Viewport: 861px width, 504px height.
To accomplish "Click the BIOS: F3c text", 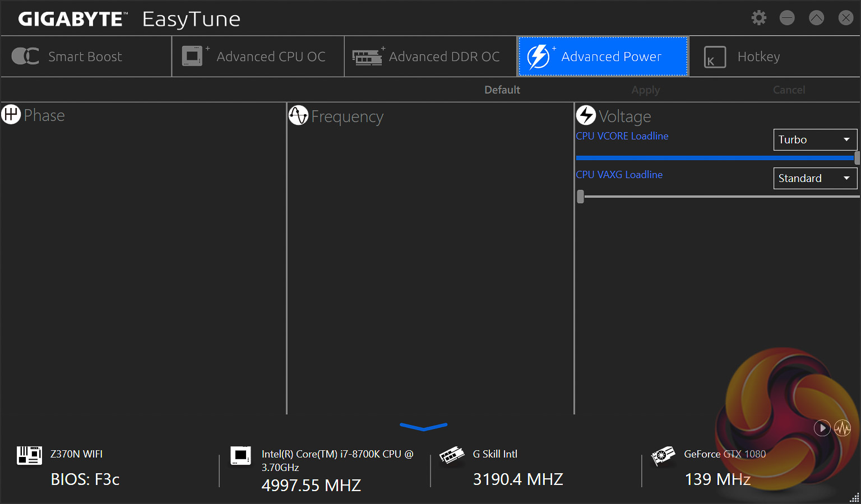I will point(85,479).
